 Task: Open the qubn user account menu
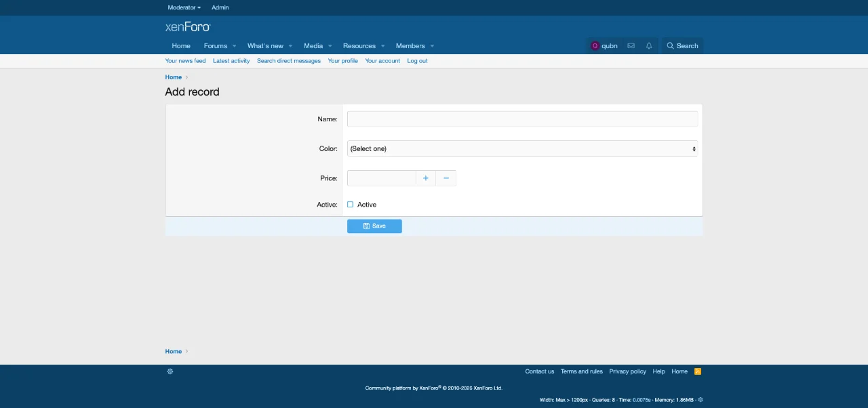[604, 46]
